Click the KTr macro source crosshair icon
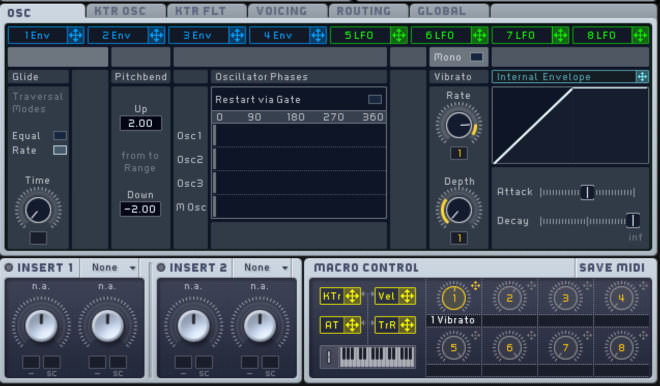Image resolution: width=660 pixels, height=386 pixels. [352, 296]
